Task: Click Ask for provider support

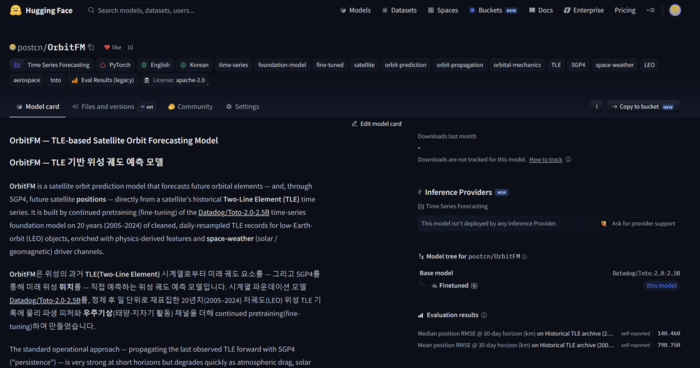Action: pyautogui.click(x=638, y=224)
